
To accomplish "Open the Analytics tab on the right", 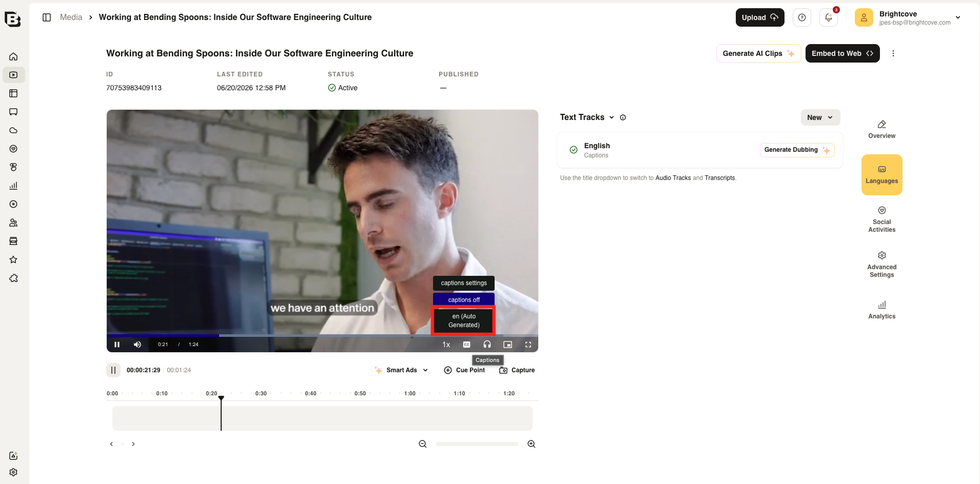I will click(x=882, y=310).
